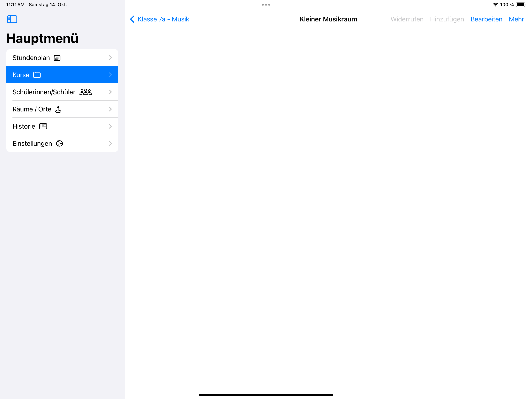Viewport: 532px width, 399px height.
Task: Expand the Einstellungen row chevron
Action: (110, 143)
